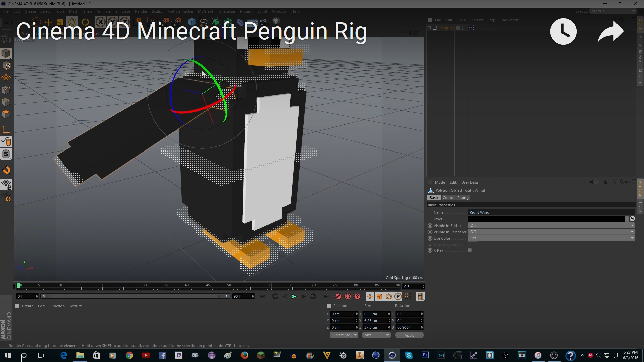This screenshot has width=644, height=362.
Task: Select the Scale tool in top toolbar
Action: 60,22
